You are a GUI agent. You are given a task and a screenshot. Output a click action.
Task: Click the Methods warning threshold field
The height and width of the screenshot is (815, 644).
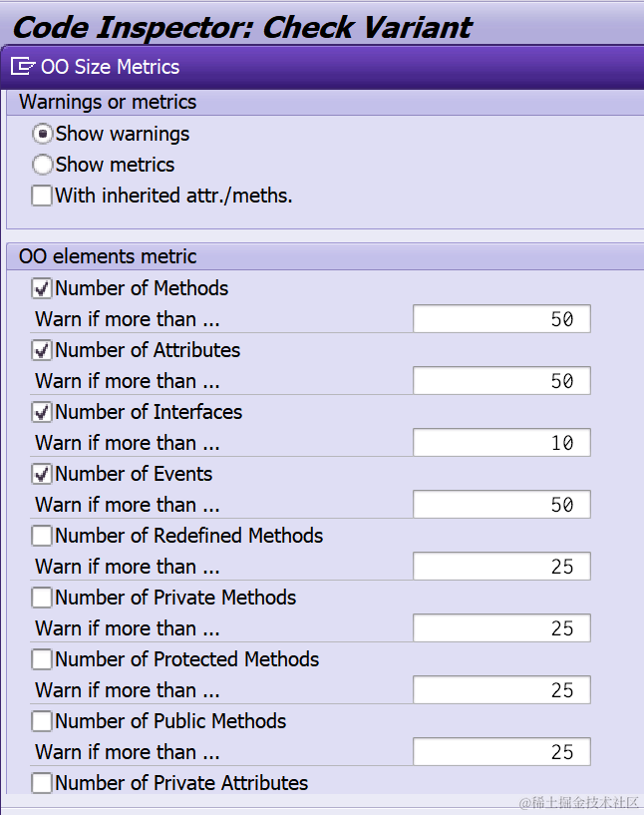pyautogui.click(x=501, y=318)
